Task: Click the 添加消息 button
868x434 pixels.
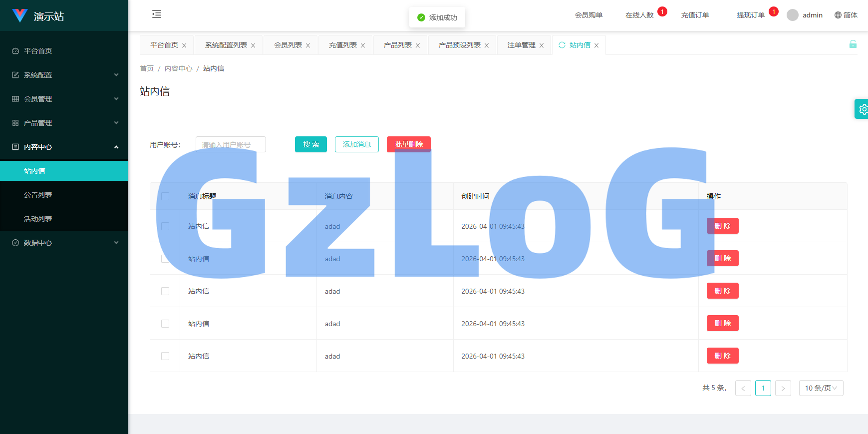Action: 357,144
